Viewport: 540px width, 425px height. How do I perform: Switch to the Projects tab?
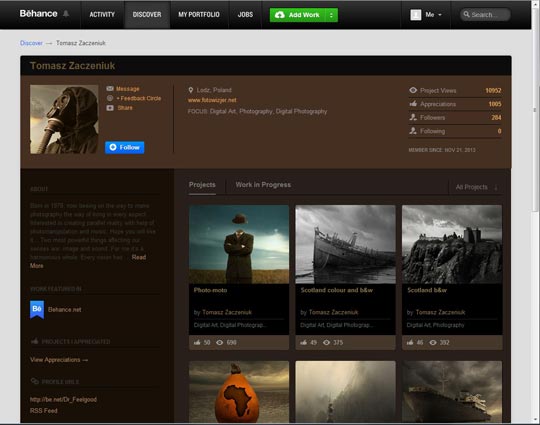coord(202,185)
